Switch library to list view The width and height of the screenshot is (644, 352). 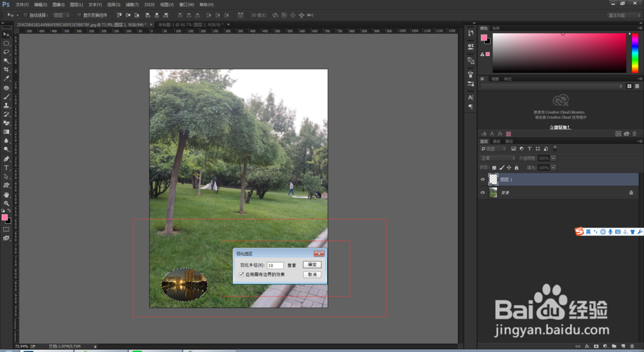(x=637, y=86)
